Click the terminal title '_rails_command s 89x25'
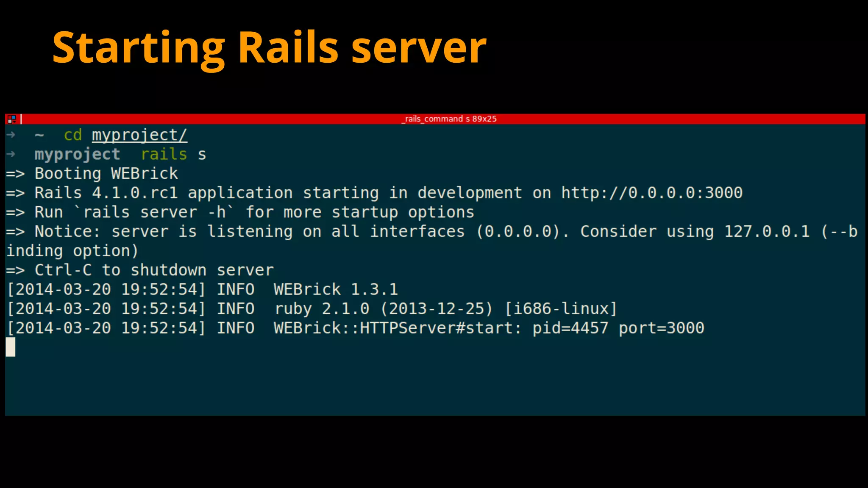 (449, 119)
